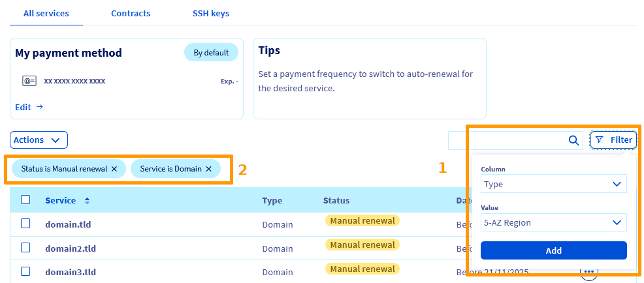Click Manual renewal badge for domain.tld

pyautogui.click(x=362, y=220)
